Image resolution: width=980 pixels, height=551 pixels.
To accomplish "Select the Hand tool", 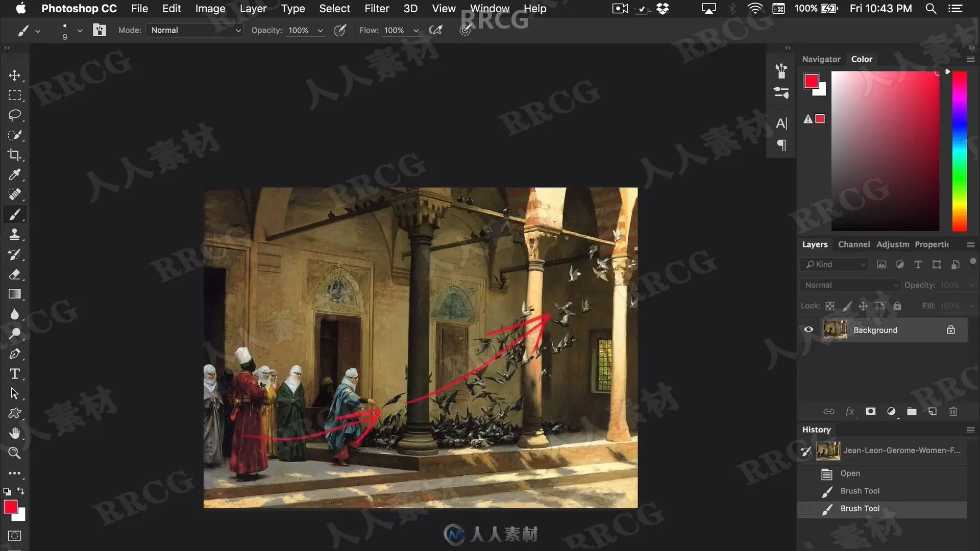I will tap(14, 434).
